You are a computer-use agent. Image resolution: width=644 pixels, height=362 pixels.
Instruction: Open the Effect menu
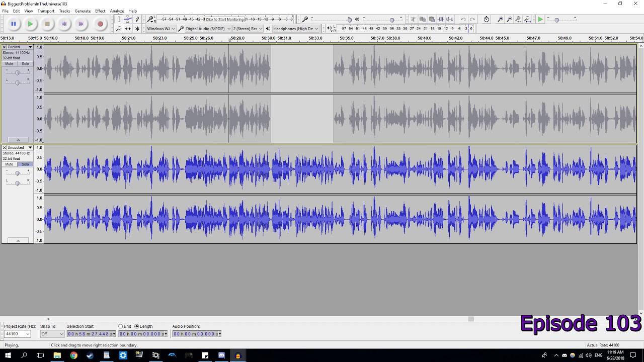point(100,11)
